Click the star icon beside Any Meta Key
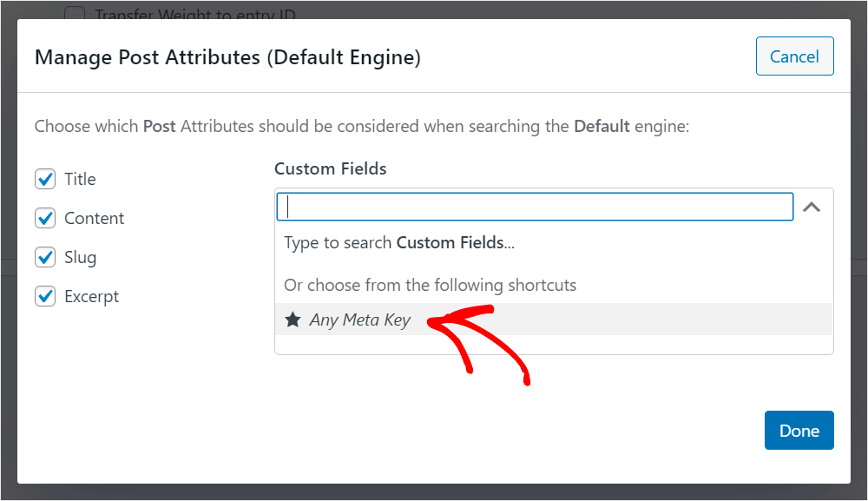 click(x=293, y=320)
